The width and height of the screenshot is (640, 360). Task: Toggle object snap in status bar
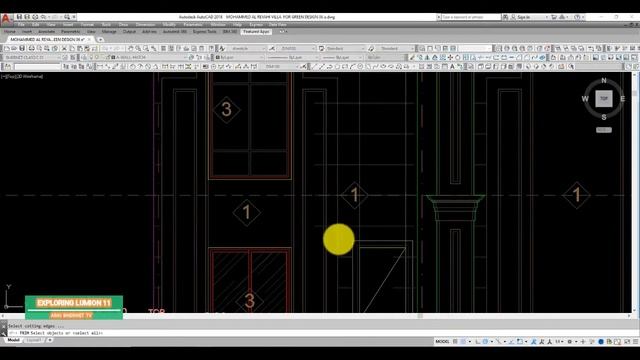click(x=520, y=342)
